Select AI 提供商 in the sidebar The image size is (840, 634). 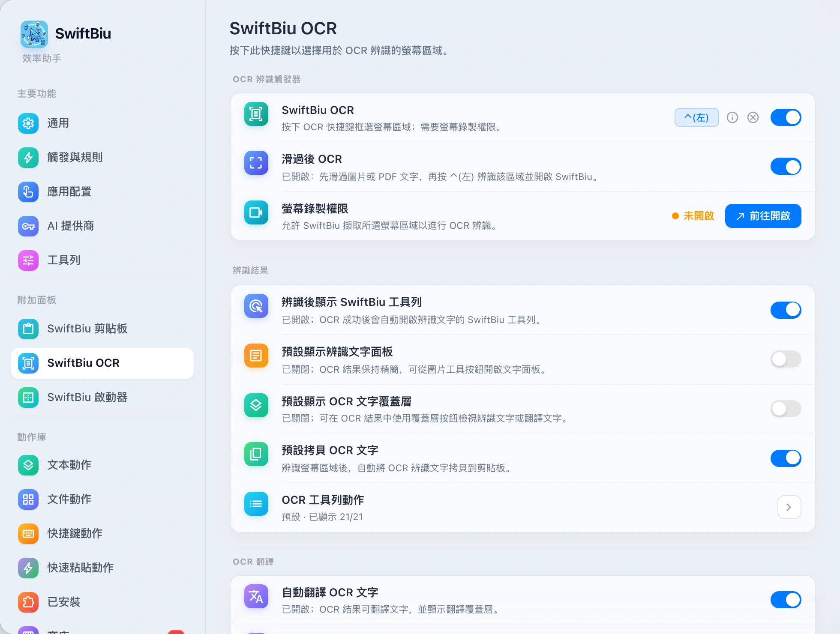pyautogui.click(x=102, y=226)
